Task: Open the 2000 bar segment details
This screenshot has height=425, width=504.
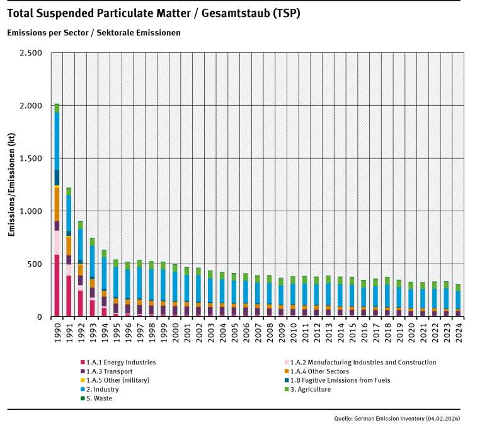Action: click(176, 290)
